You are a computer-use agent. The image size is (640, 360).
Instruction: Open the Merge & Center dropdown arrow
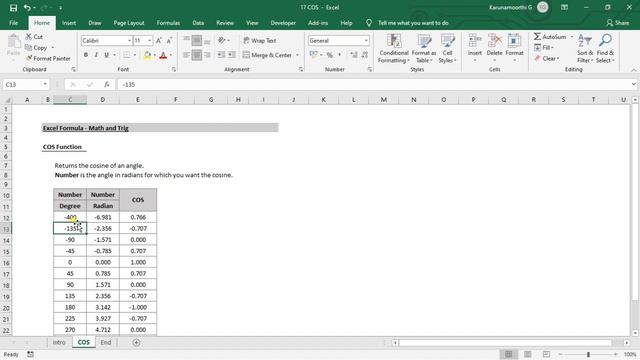pos(297,55)
